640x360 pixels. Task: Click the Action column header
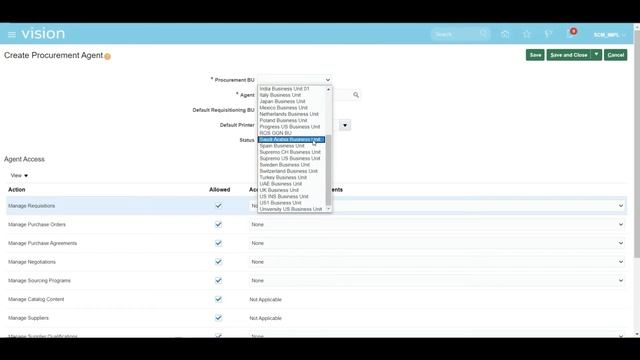17,190
